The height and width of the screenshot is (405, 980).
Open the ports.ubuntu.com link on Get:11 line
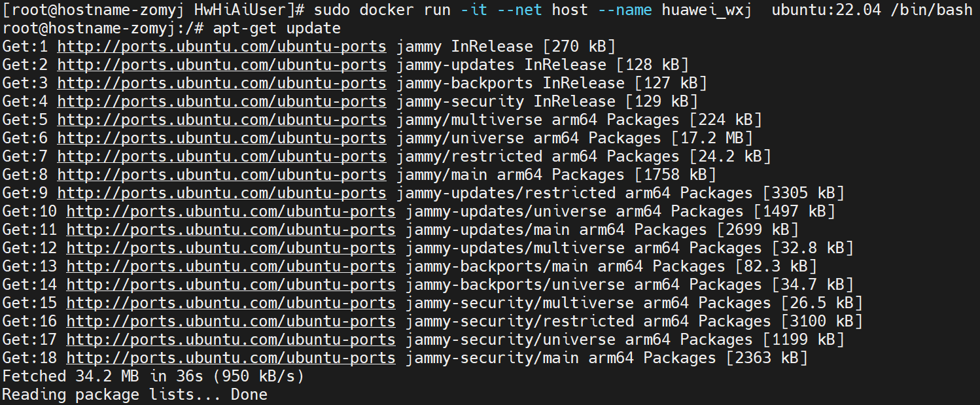point(231,230)
